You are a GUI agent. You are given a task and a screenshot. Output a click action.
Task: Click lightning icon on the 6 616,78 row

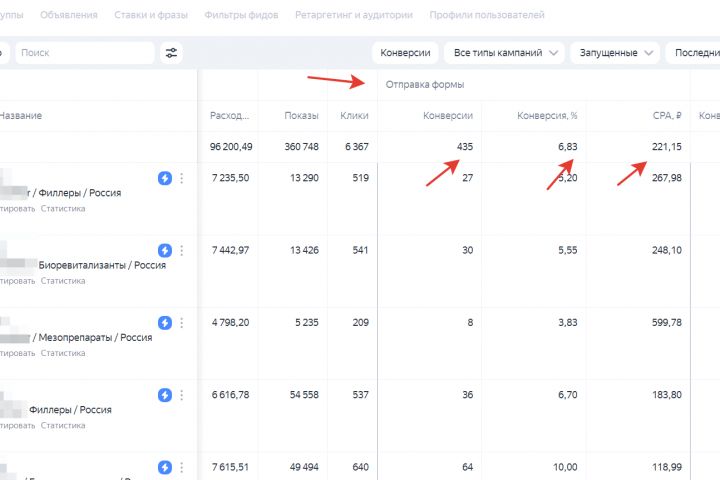click(165, 395)
